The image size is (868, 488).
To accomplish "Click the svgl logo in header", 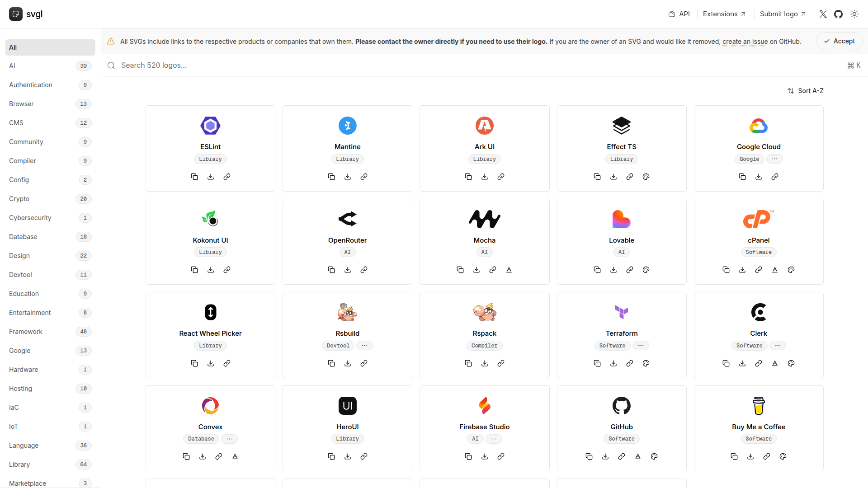I will [x=26, y=14].
